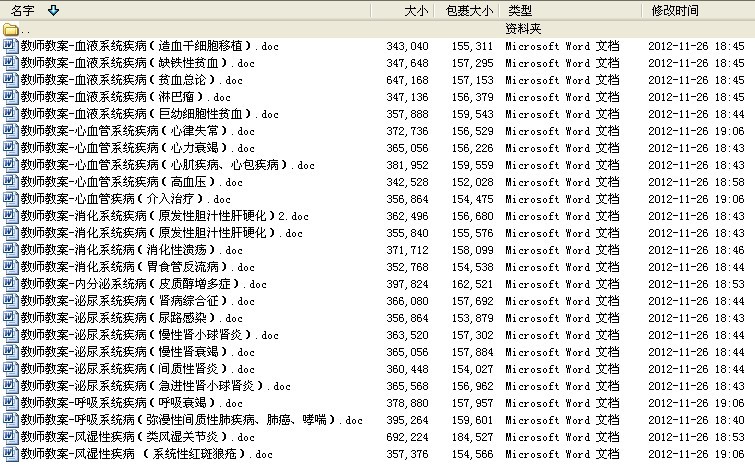Click the packed size value 152,028
This screenshot has width=755, height=470.
point(472,182)
